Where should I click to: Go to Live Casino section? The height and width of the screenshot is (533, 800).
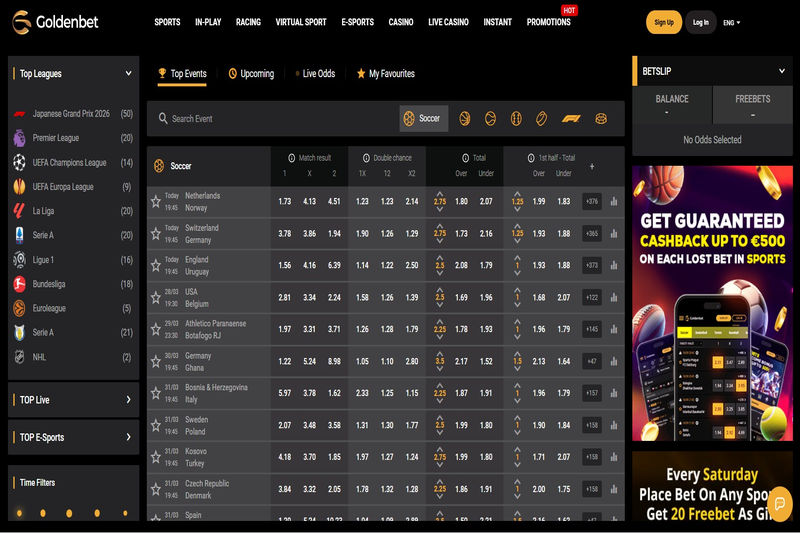[448, 22]
